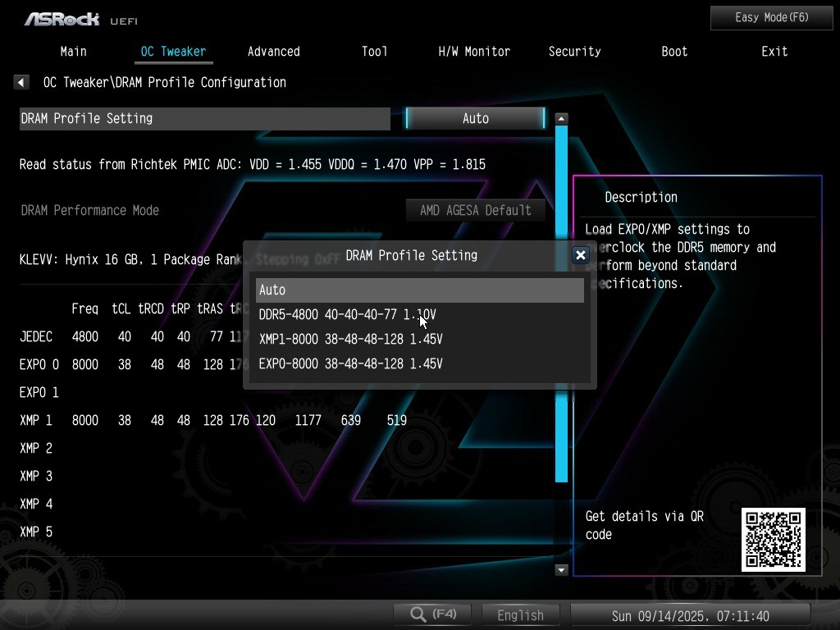Click the back arrow beside OC Tweaker breadcrumb
Viewport: 840px width, 630px height.
click(21, 82)
